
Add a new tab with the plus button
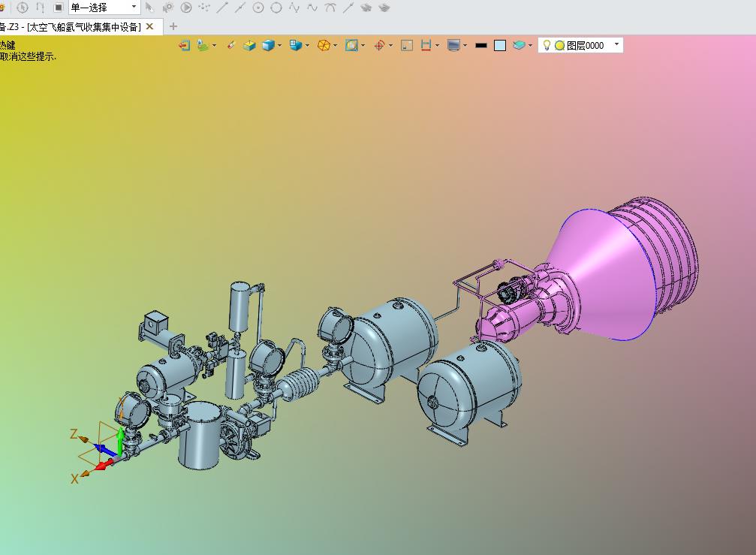coord(173,26)
